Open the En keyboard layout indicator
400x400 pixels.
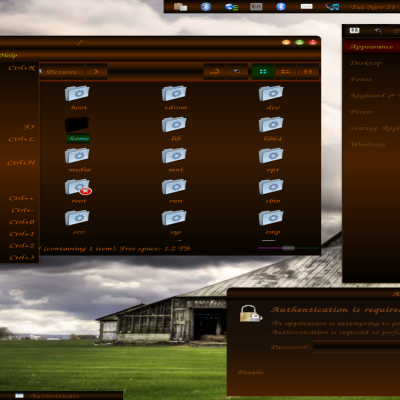(256, 6)
